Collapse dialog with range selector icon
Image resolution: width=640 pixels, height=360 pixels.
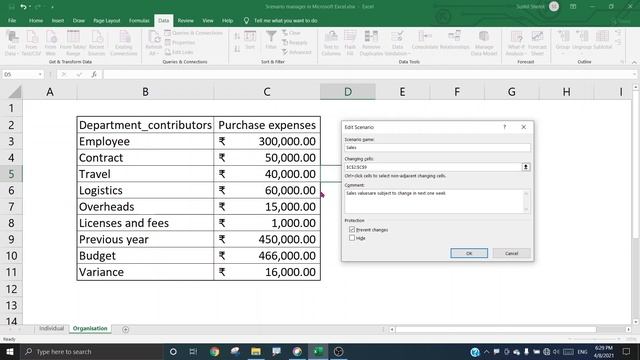click(526, 167)
